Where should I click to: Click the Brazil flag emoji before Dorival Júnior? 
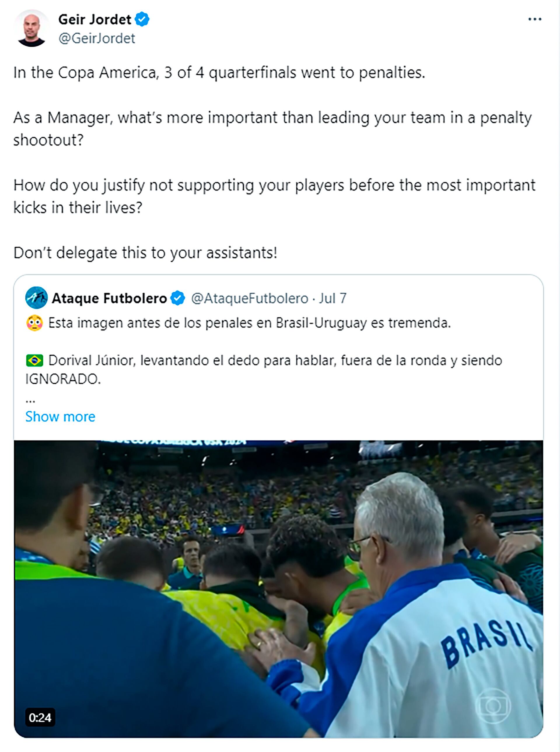34,360
